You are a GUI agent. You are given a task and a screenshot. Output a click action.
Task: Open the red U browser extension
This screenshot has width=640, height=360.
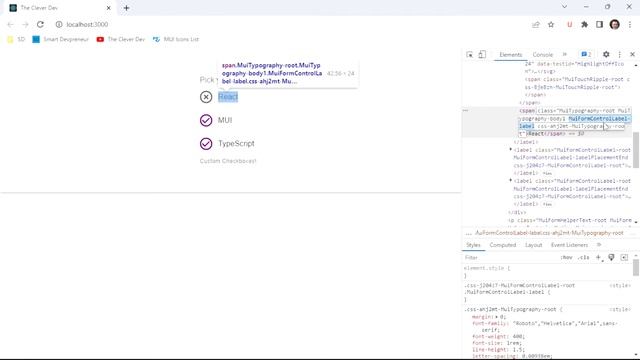(x=569, y=24)
